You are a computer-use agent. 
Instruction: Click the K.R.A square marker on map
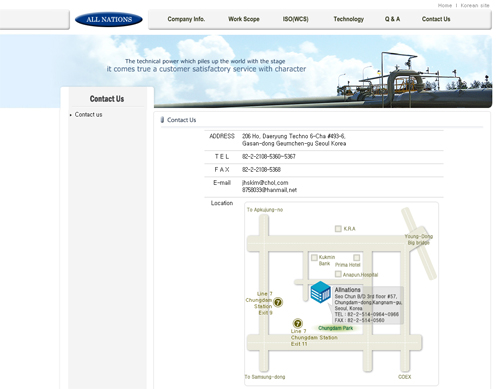pyautogui.click(x=338, y=229)
